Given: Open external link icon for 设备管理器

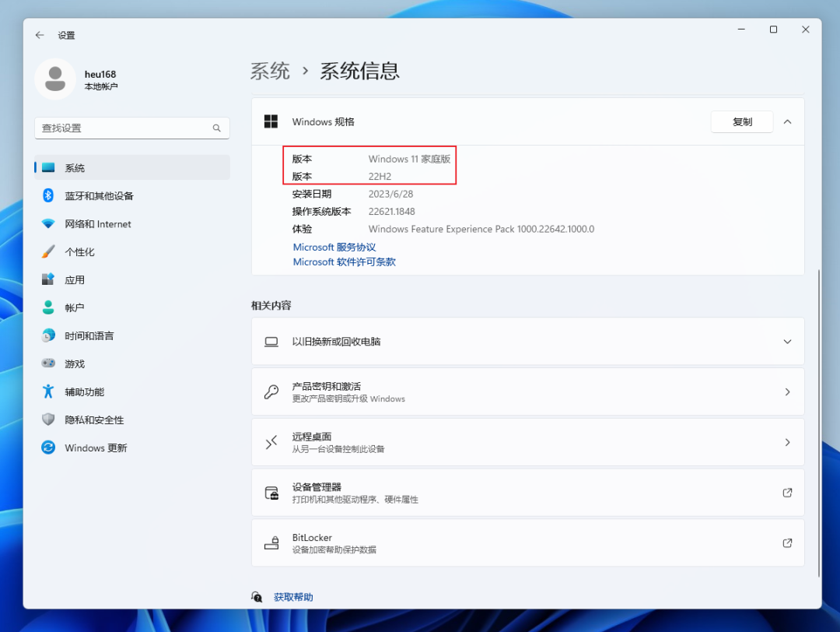Looking at the screenshot, I should 787,493.
